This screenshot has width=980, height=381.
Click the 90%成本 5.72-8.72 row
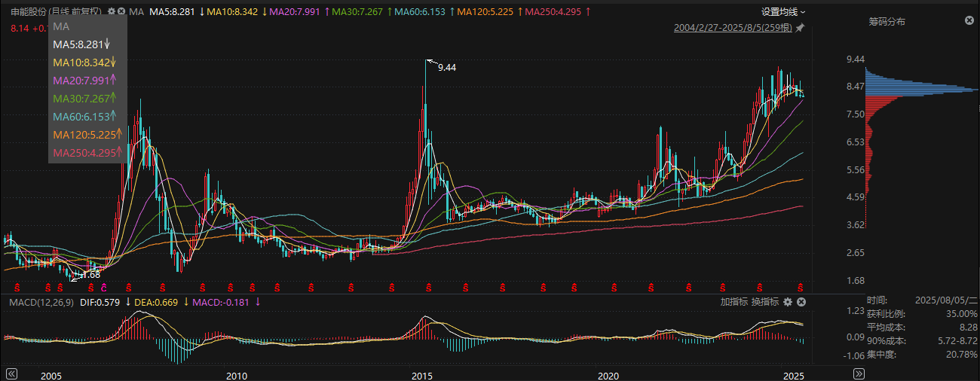921,341
